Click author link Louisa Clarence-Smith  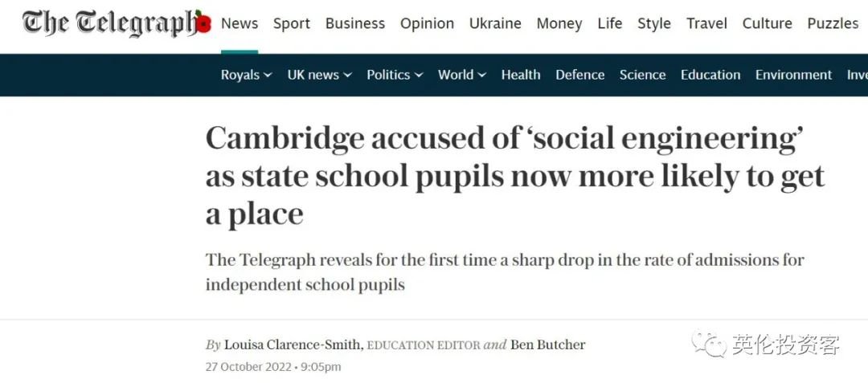(x=293, y=345)
